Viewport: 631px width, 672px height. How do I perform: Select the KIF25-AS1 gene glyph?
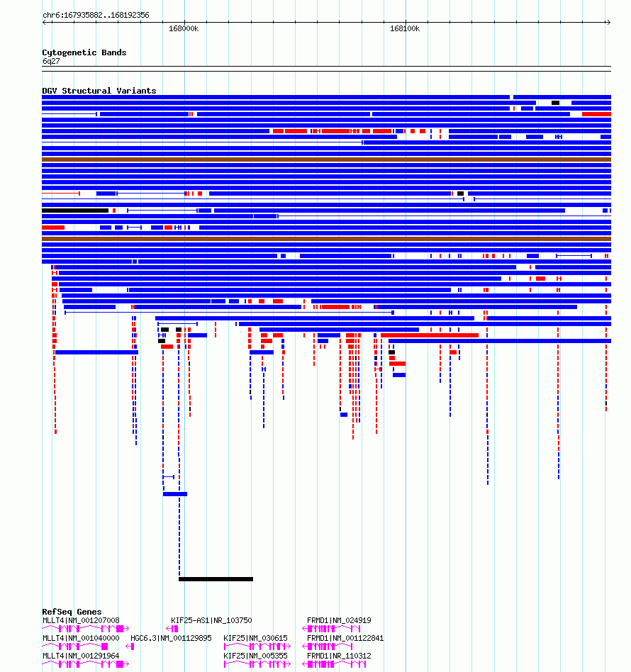coord(172,629)
